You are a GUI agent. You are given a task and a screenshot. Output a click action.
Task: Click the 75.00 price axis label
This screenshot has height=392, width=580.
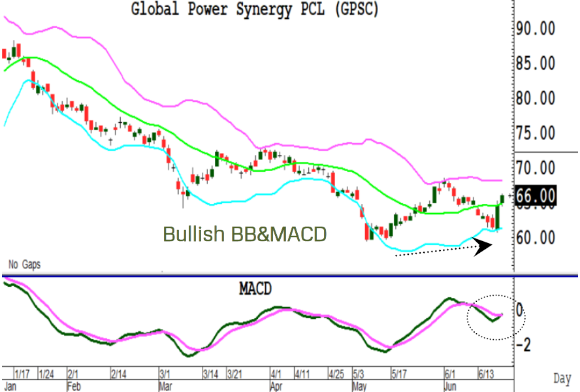click(x=536, y=133)
